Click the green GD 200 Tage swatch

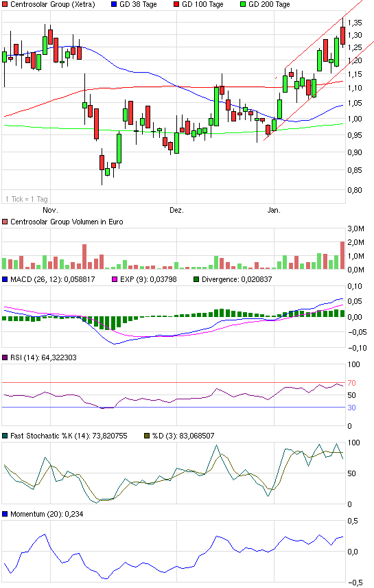click(243, 5)
